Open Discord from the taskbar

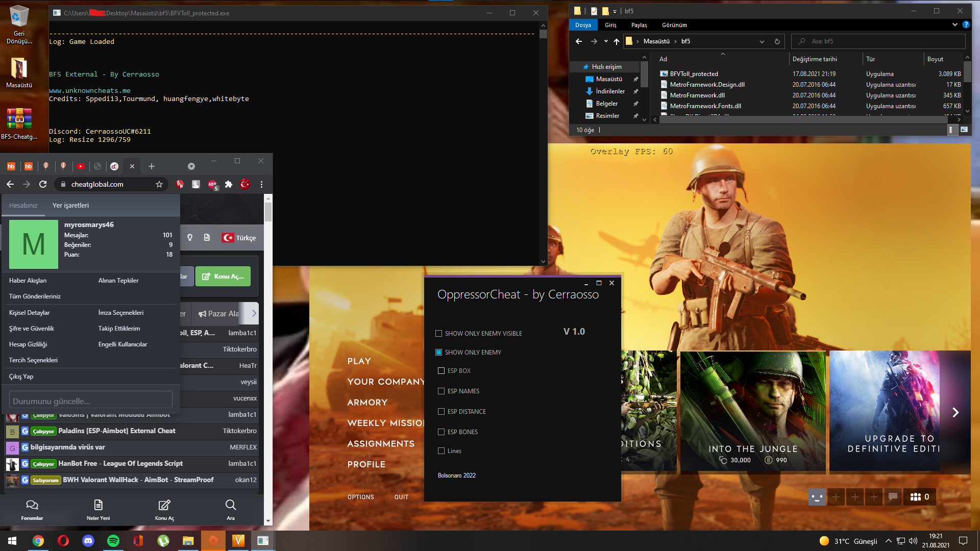click(88, 540)
